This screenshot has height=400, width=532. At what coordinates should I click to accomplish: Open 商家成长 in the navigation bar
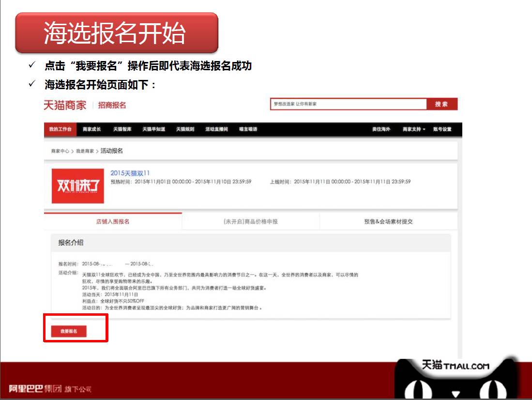pos(91,129)
